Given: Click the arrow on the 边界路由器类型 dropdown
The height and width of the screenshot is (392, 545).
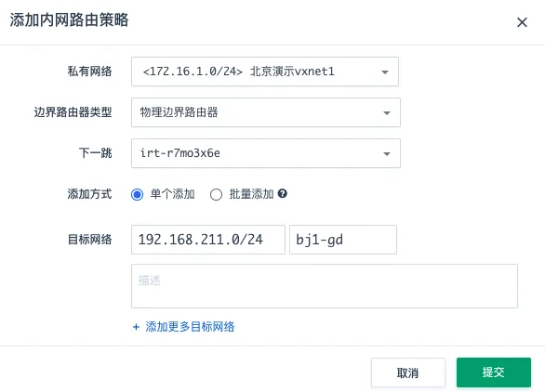Looking at the screenshot, I should pos(387,112).
